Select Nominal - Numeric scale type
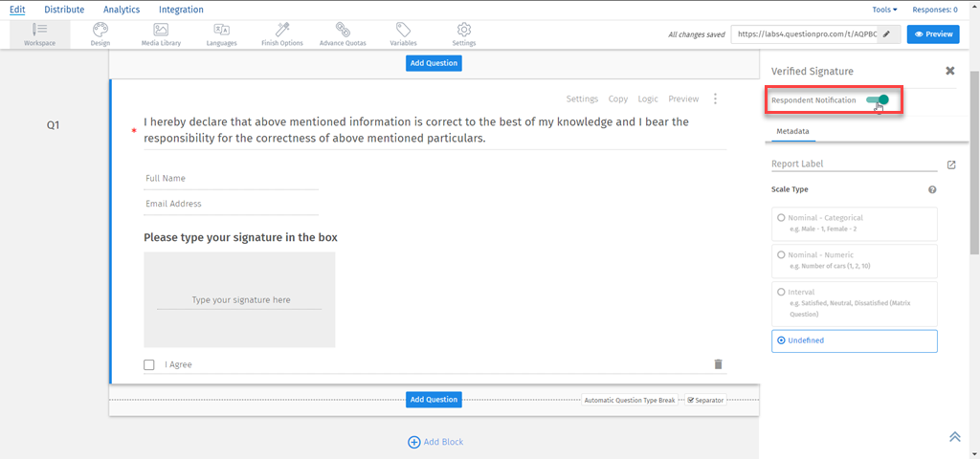Image resolution: width=980 pixels, height=460 pixels. (x=855, y=261)
